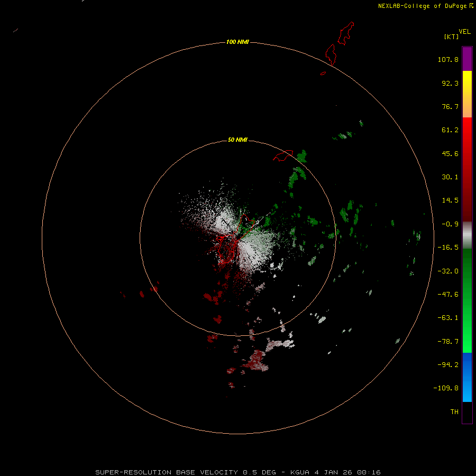Viewport: 476px width, 476px height.
Task: Click the [KT] units label
Action: (451, 36)
